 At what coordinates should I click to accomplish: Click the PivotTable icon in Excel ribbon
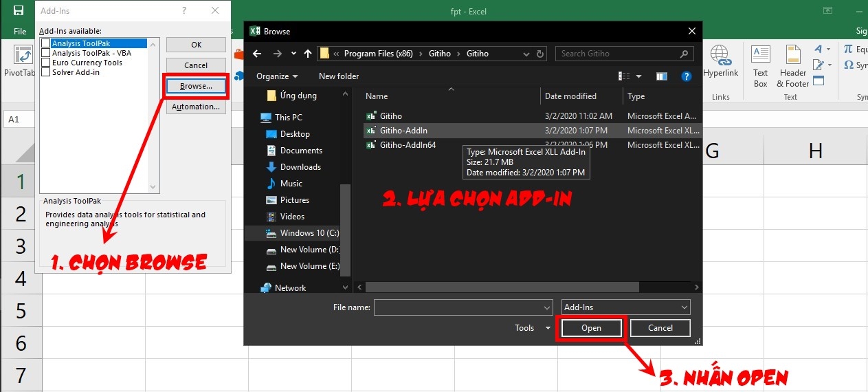[x=23, y=55]
